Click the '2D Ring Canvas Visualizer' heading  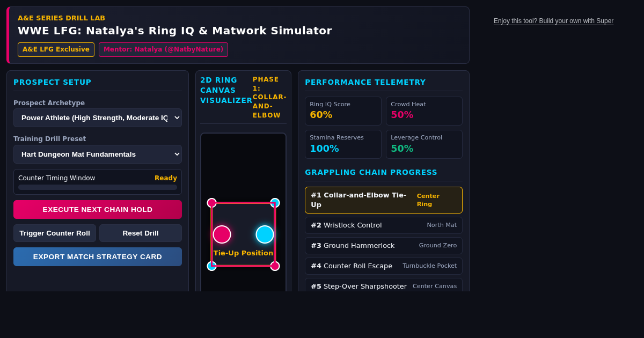click(226, 90)
